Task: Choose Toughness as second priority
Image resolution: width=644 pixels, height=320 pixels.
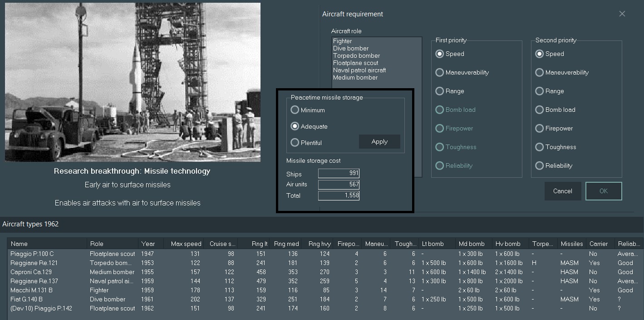Action: coord(556,147)
